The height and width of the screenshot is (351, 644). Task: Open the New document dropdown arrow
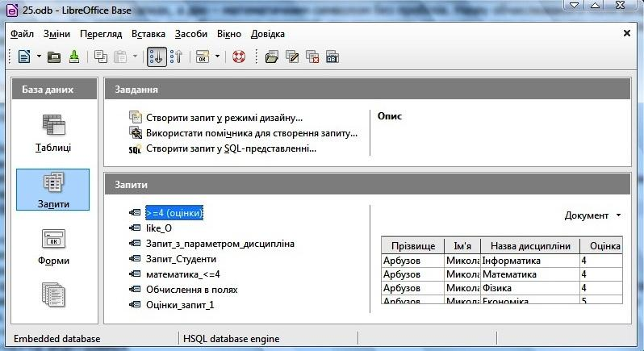39,56
